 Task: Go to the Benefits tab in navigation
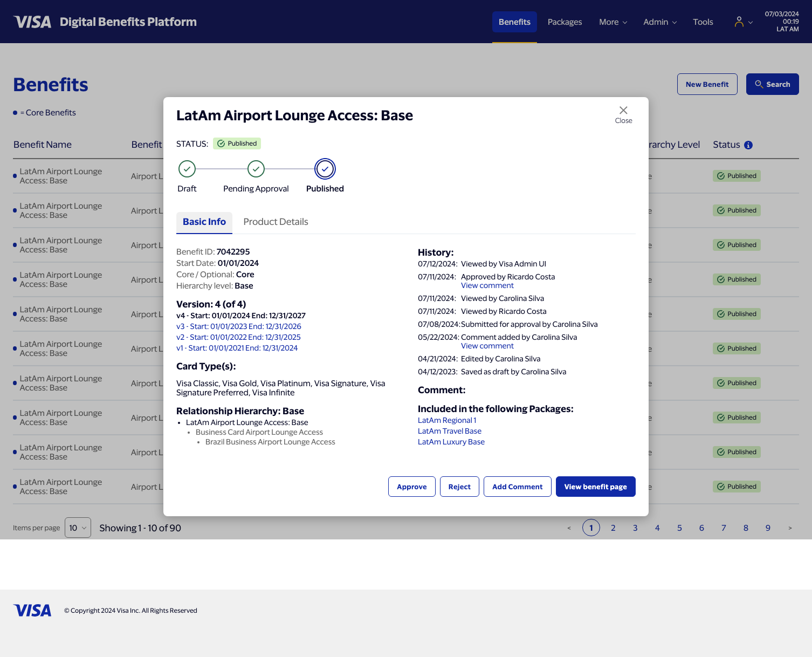[514, 22]
